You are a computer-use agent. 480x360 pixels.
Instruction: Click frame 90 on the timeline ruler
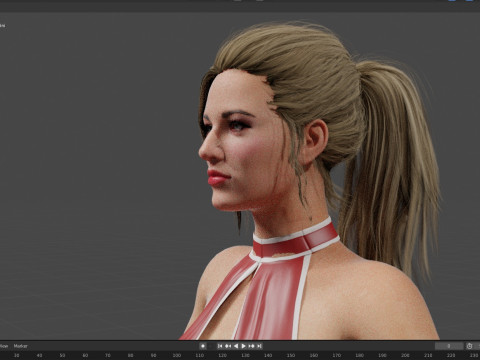154,356
